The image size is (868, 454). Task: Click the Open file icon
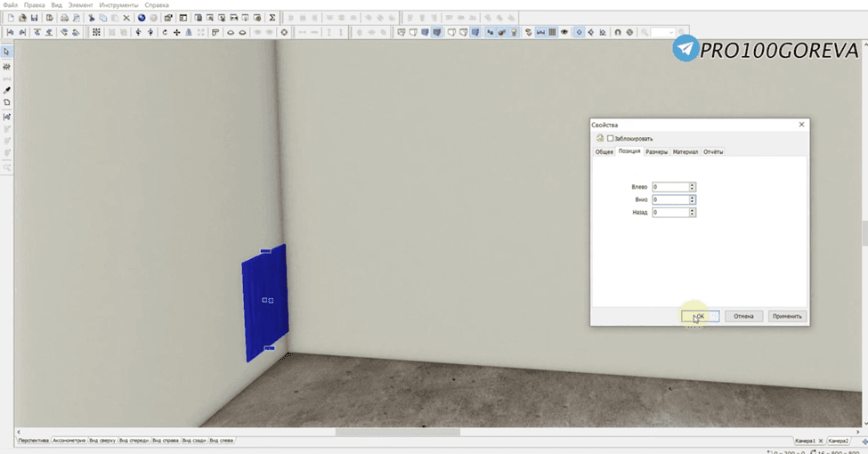(22, 18)
